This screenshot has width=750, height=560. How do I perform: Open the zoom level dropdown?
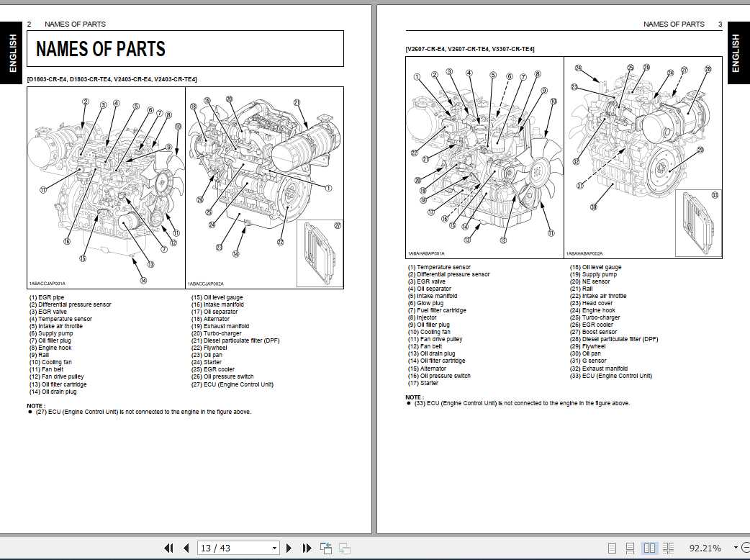point(736,548)
